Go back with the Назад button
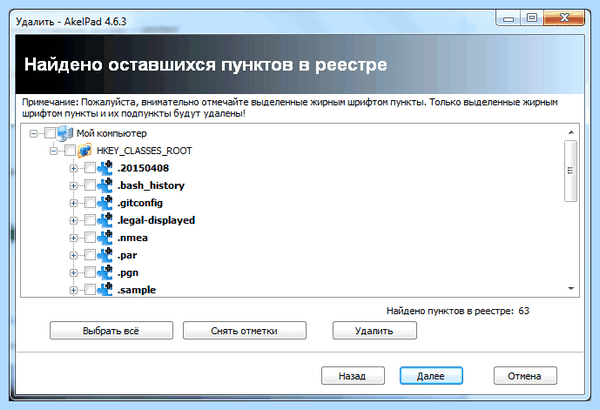 (x=353, y=376)
